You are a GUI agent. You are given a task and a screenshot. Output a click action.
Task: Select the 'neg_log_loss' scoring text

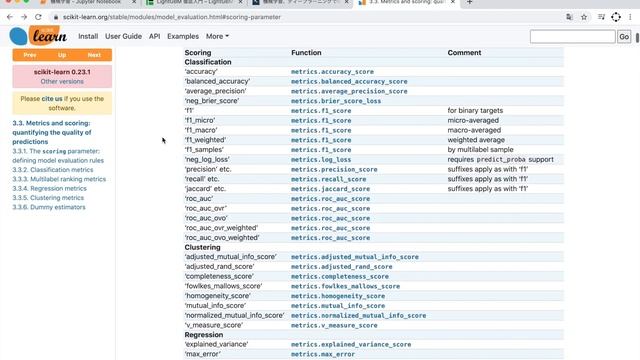pyautogui.click(x=207, y=160)
